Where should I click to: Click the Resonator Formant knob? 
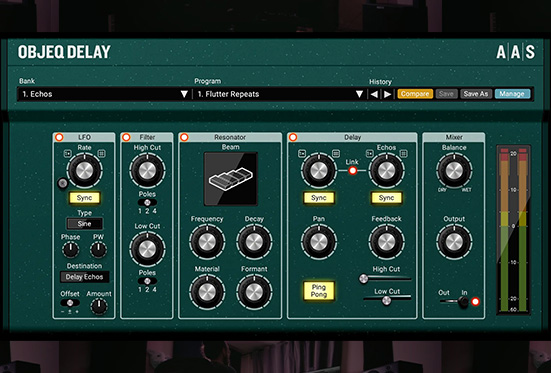tap(254, 292)
